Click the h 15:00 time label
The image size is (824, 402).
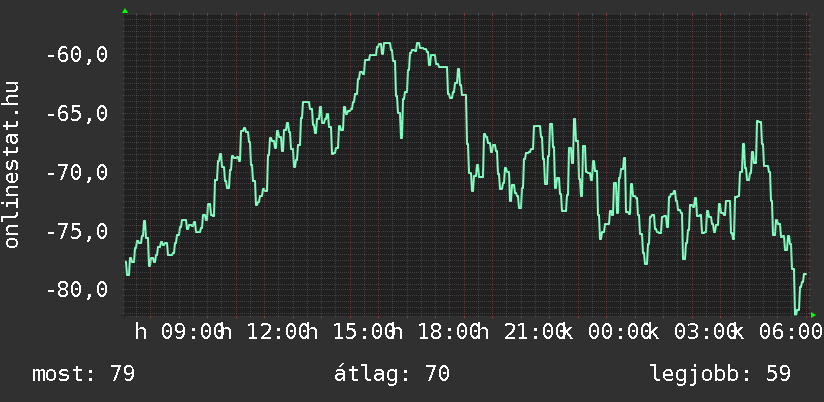click(x=350, y=331)
